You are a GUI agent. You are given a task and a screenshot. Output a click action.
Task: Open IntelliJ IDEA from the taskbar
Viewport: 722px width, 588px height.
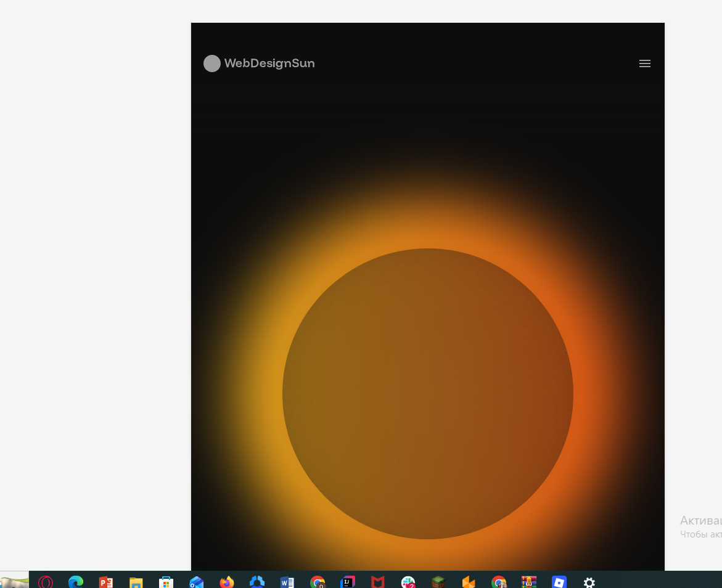coord(348,582)
